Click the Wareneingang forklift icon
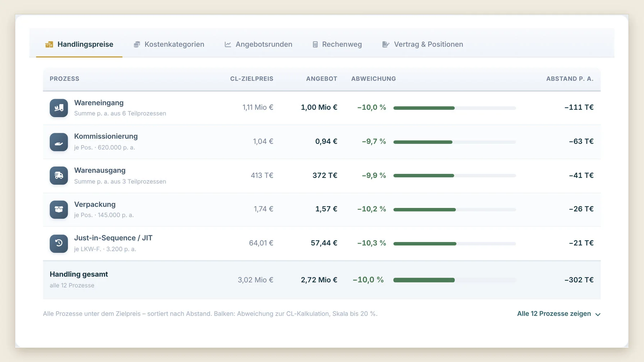 (x=59, y=108)
